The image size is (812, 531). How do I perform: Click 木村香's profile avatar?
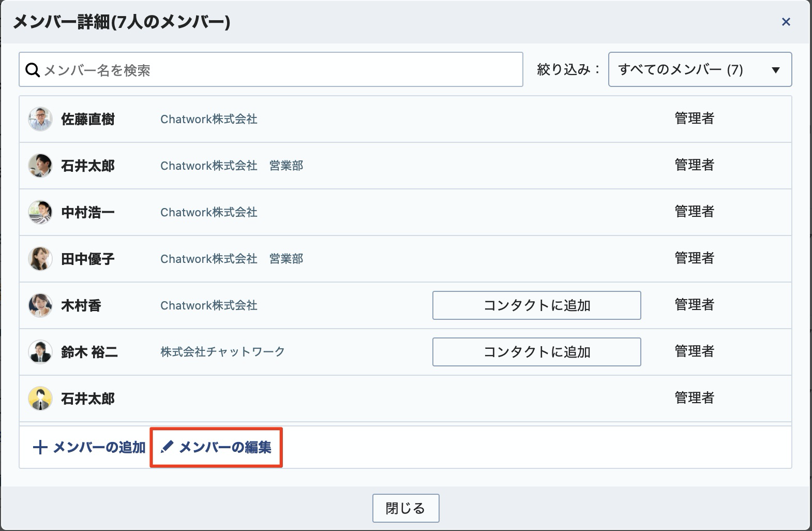(x=40, y=305)
